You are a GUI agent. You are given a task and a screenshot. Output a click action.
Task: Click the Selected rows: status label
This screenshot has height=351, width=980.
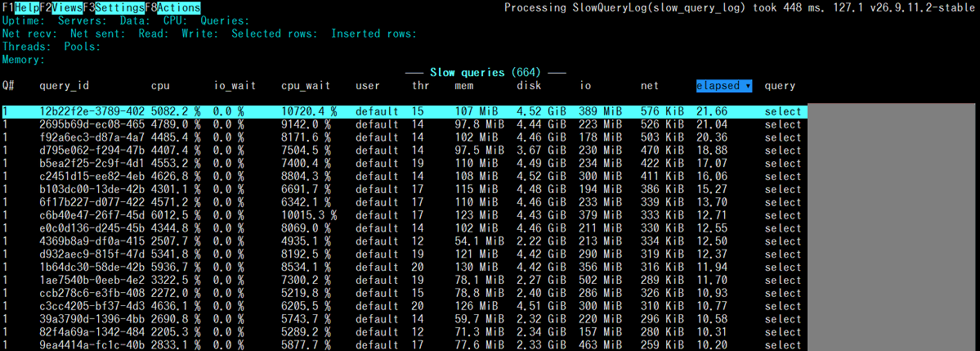coord(275,34)
